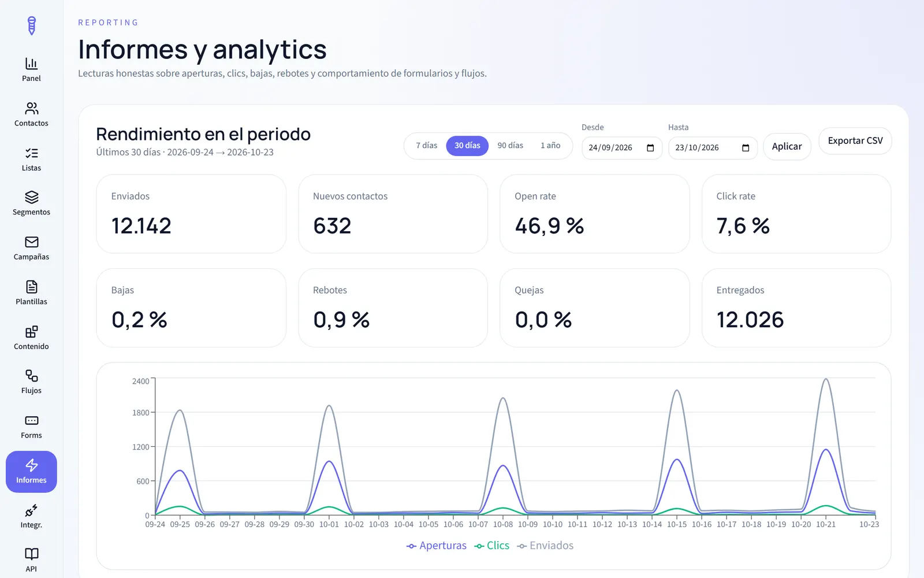Go to Flujos in the sidebar
The width and height of the screenshot is (924, 578).
(x=31, y=382)
